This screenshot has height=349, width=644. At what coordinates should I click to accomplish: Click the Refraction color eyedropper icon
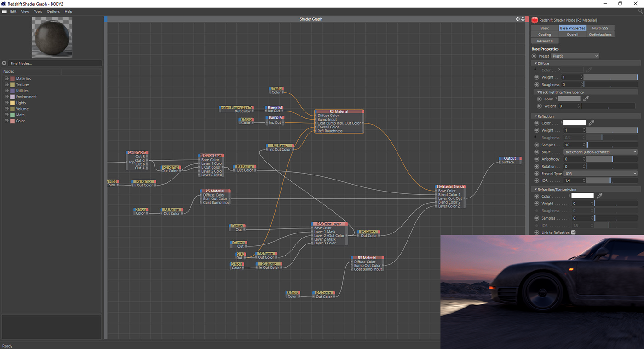tap(599, 196)
